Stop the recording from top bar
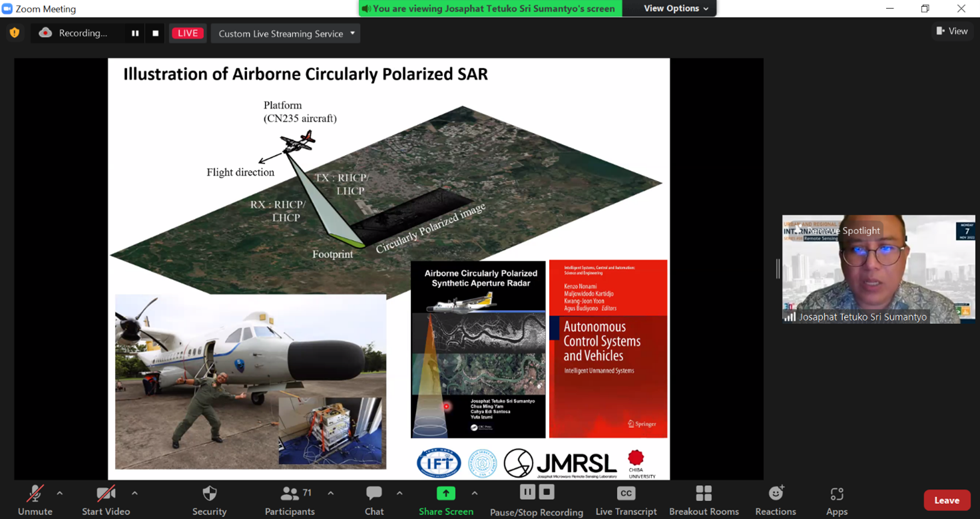 156,33
